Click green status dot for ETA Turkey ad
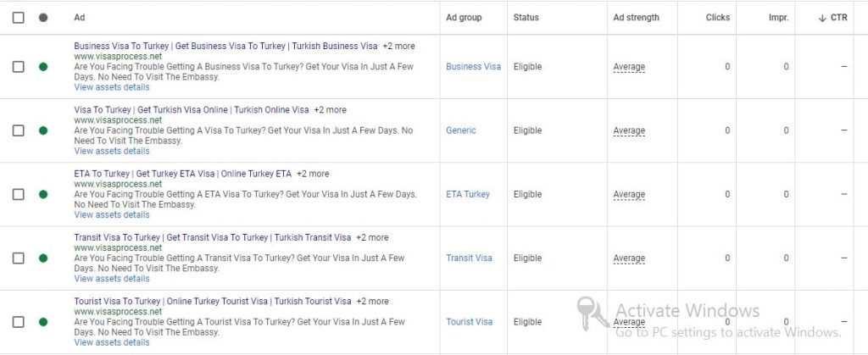Image resolution: width=868 pixels, height=355 pixels. 43,194
